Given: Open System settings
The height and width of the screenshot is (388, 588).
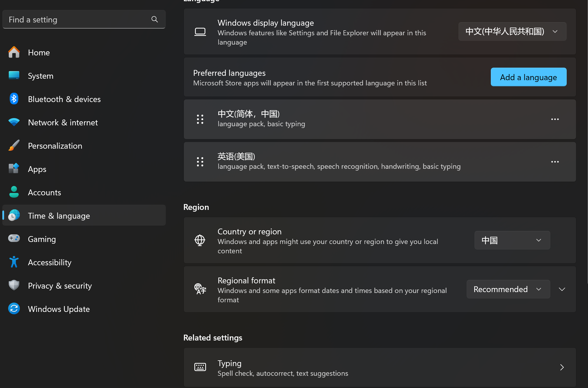Looking at the screenshot, I should coord(84,76).
